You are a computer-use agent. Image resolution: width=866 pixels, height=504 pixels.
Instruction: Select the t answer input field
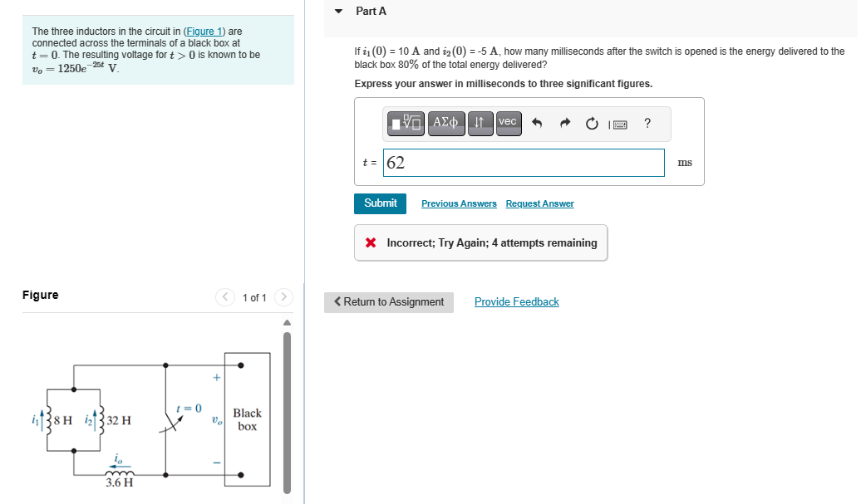pyautogui.click(x=524, y=162)
